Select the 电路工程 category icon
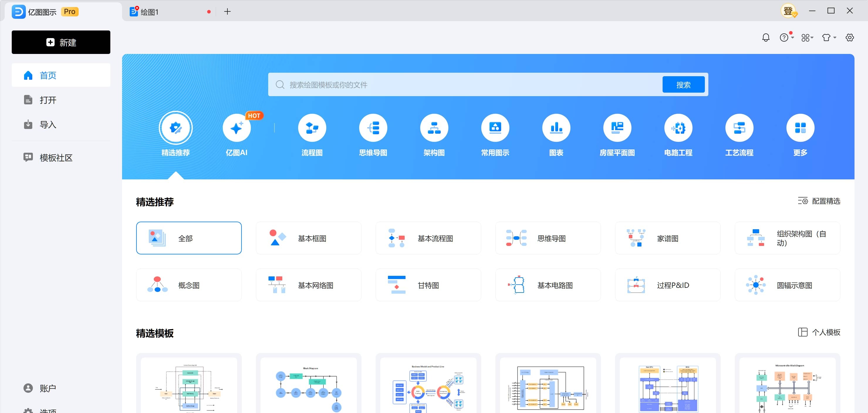 678,128
